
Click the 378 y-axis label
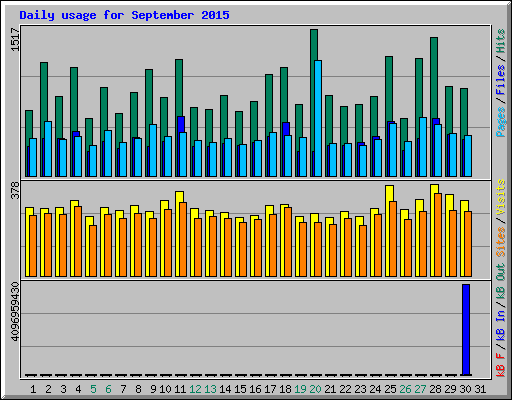(16, 190)
